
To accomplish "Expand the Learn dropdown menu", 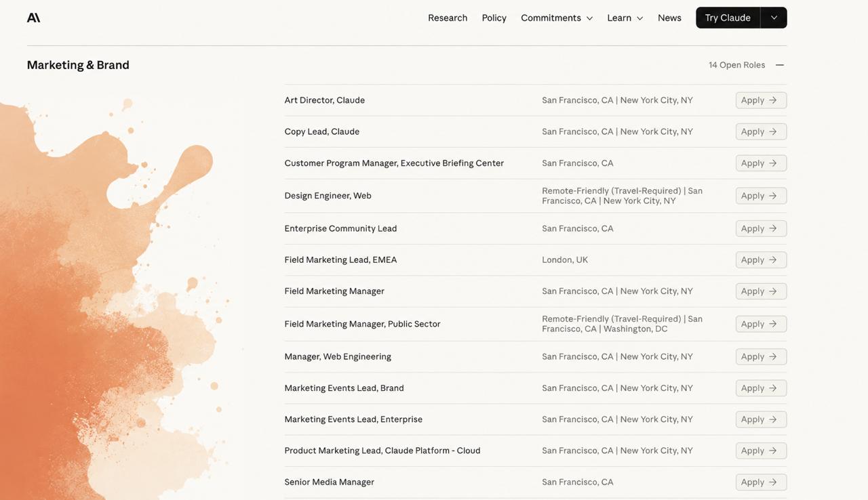I will point(625,18).
